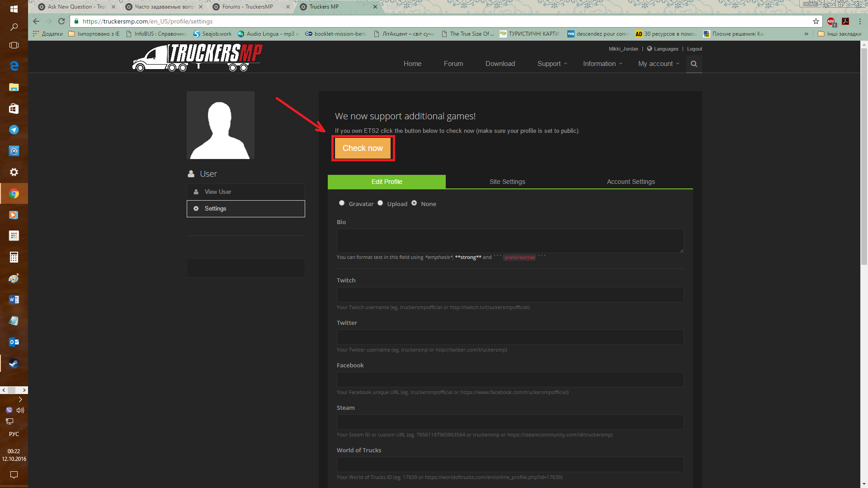Screen dimensions: 868x488
Task: Select the None radio button
Action: [x=415, y=203]
